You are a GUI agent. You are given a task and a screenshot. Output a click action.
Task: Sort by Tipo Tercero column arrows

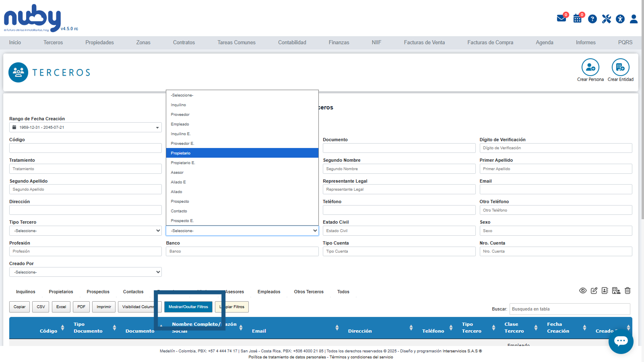(493, 327)
